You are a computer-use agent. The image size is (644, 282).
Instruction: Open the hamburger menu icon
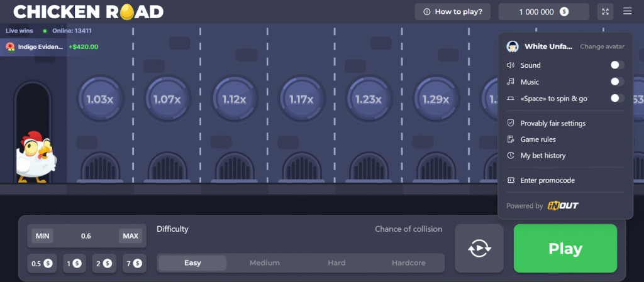[627, 11]
